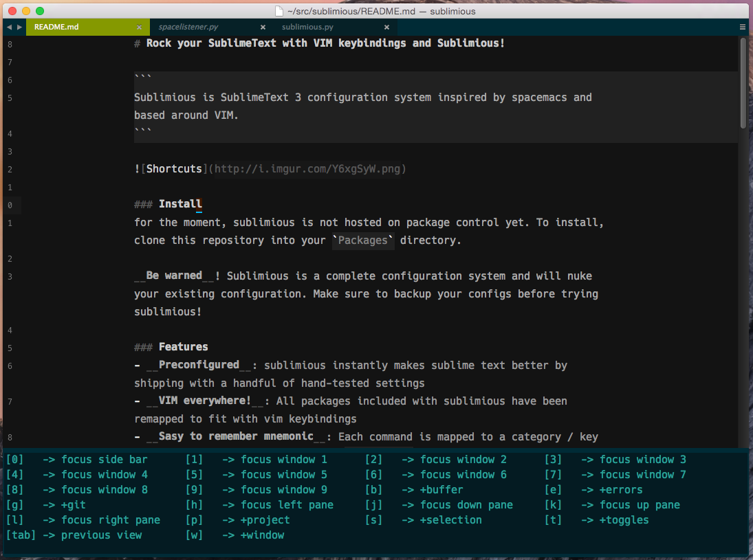Click the '[8] -> focus window 8' entry
The image size is (753, 560).
[x=77, y=489]
